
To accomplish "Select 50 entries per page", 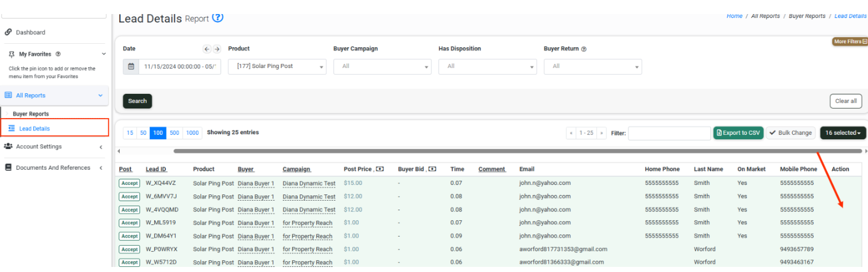I will 143,133.
